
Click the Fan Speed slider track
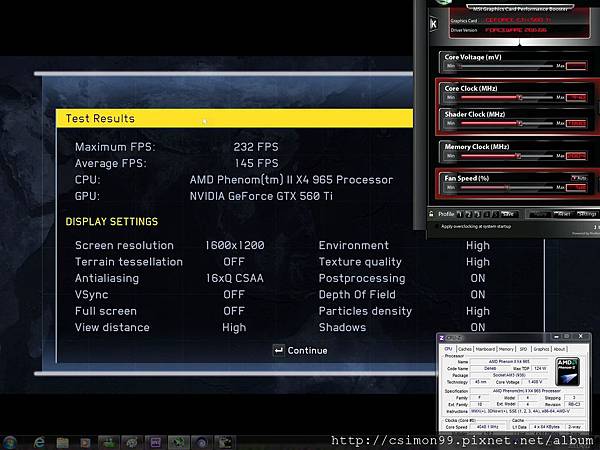click(507, 188)
